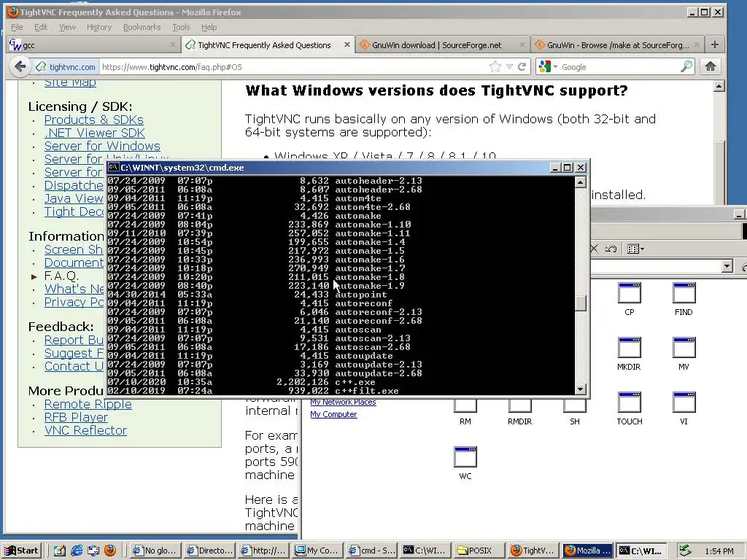Reload the TightVNC page

click(x=522, y=66)
